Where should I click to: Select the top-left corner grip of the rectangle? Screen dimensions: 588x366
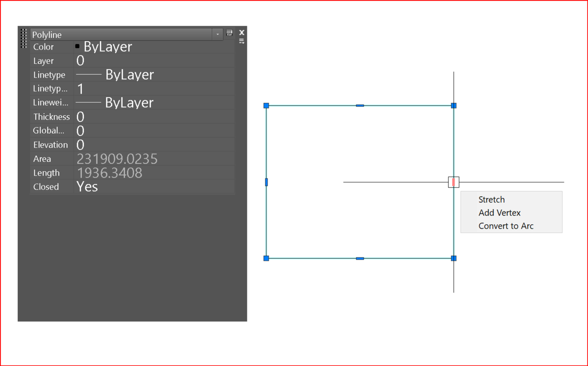[x=266, y=105]
